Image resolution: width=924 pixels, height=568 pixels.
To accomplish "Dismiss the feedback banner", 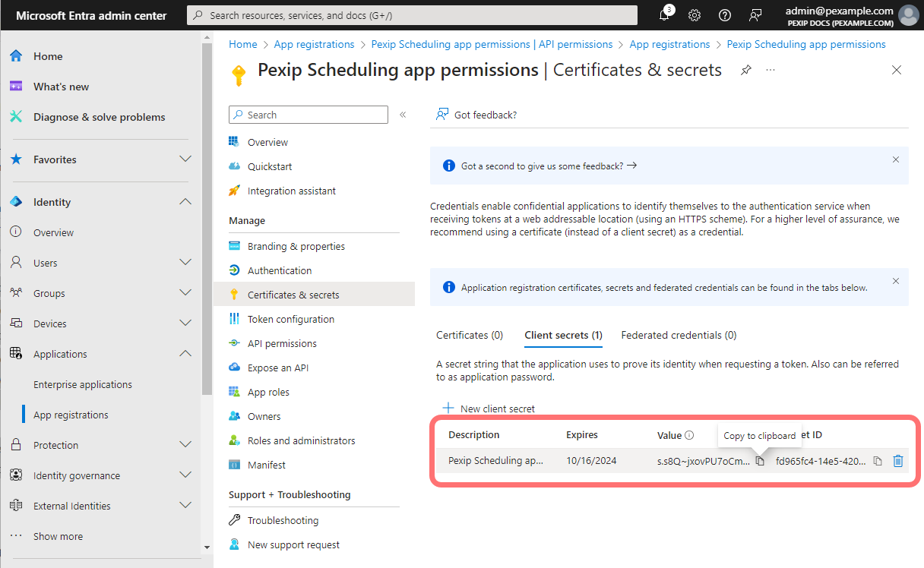I will pyautogui.click(x=895, y=159).
